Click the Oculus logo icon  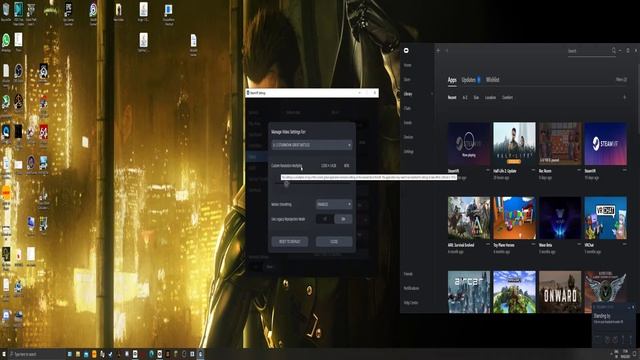tap(406, 51)
